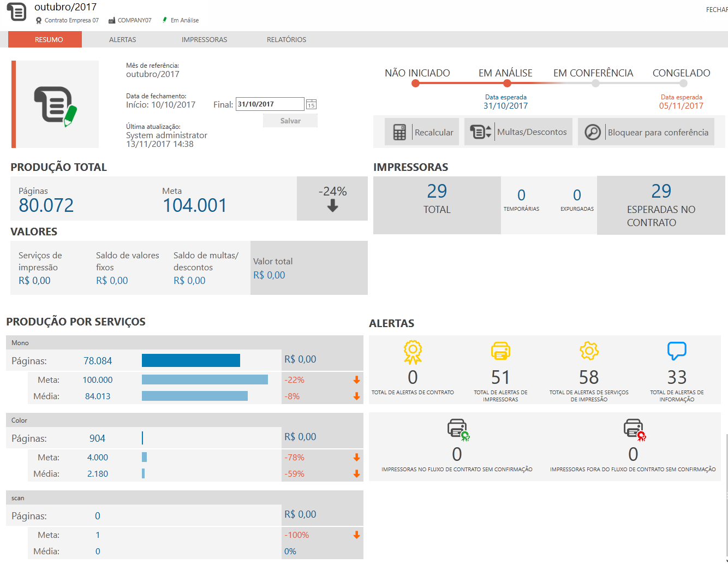Open the Relatórios tab
This screenshot has width=728, height=569.
pos(287,40)
